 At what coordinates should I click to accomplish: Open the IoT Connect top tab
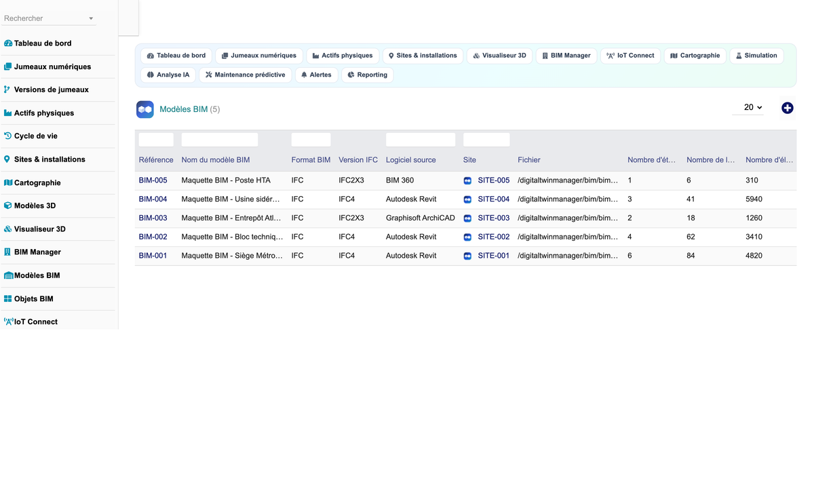(x=631, y=56)
